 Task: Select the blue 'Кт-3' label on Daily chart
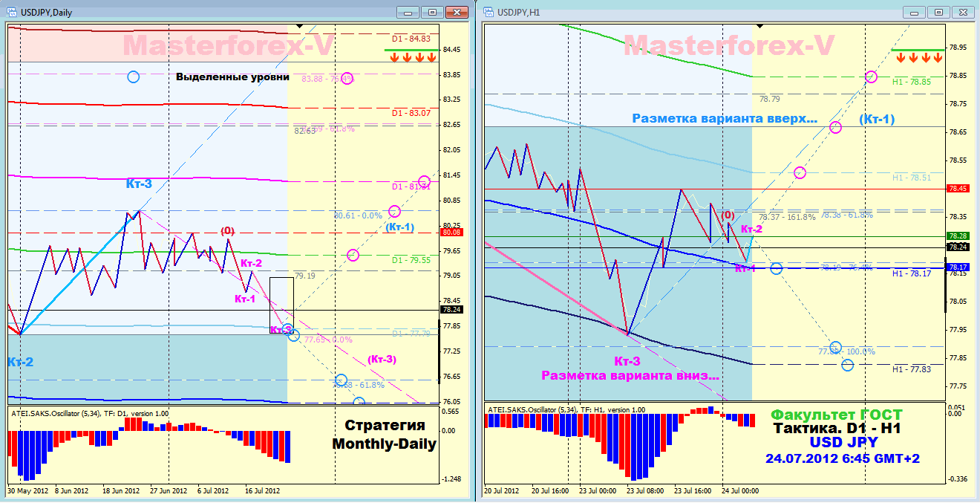pos(139,184)
